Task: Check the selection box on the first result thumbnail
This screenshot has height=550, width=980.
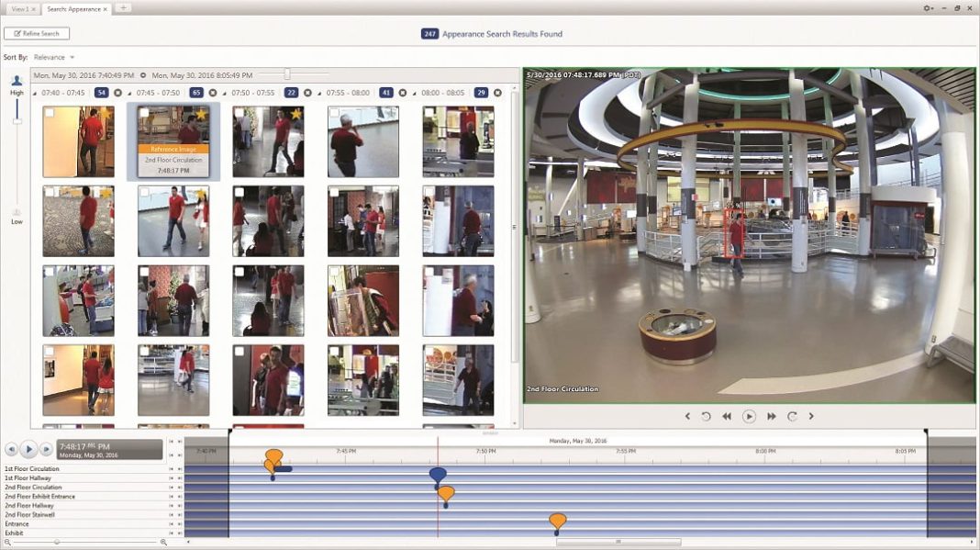Action: (x=50, y=112)
